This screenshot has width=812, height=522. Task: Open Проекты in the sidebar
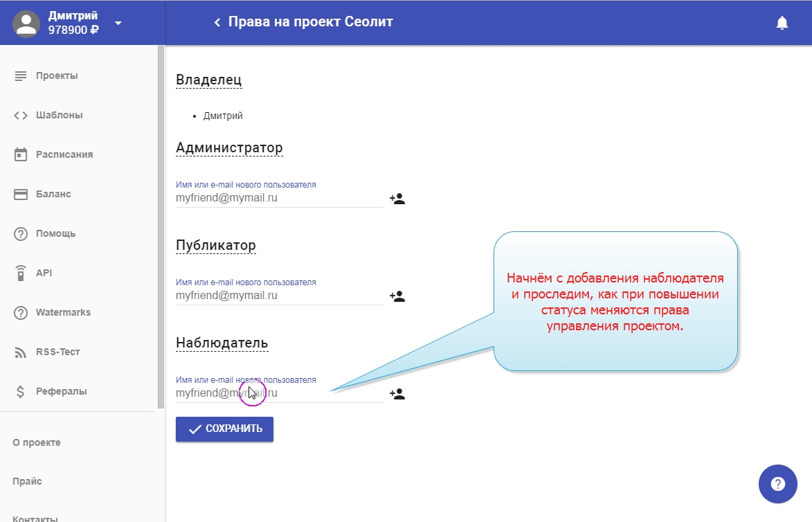tap(57, 75)
